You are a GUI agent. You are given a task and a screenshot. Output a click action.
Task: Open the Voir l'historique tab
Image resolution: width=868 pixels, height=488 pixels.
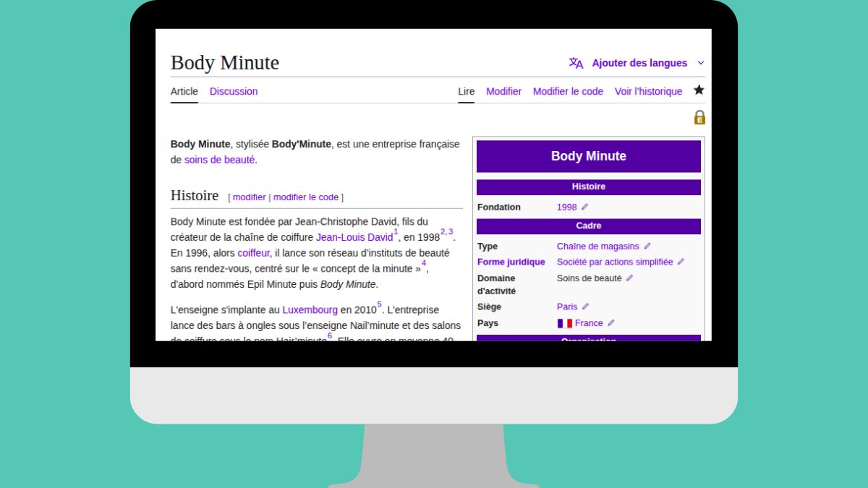[x=648, y=91]
